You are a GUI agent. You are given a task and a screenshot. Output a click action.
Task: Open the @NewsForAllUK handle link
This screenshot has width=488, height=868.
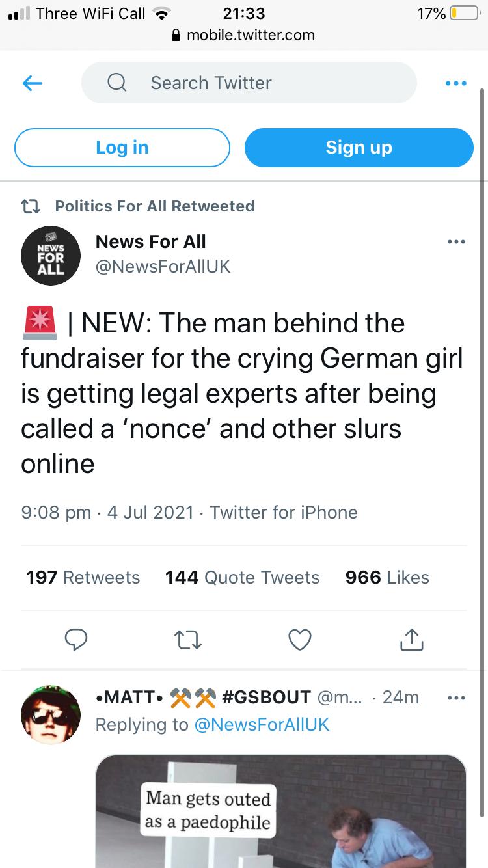[163, 267]
